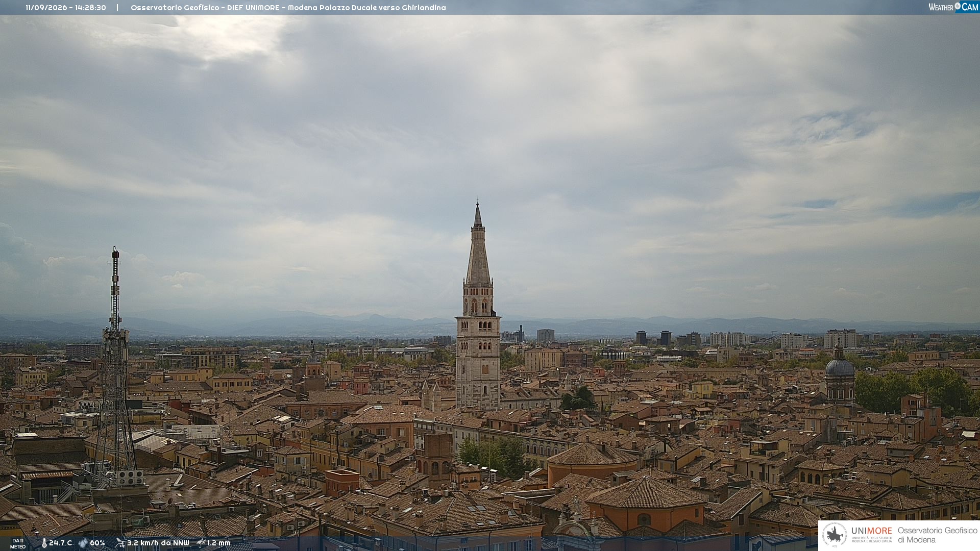Click the humidity water droplets icon
The height and width of the screenshot is (551, 980).
click(83, 543)
